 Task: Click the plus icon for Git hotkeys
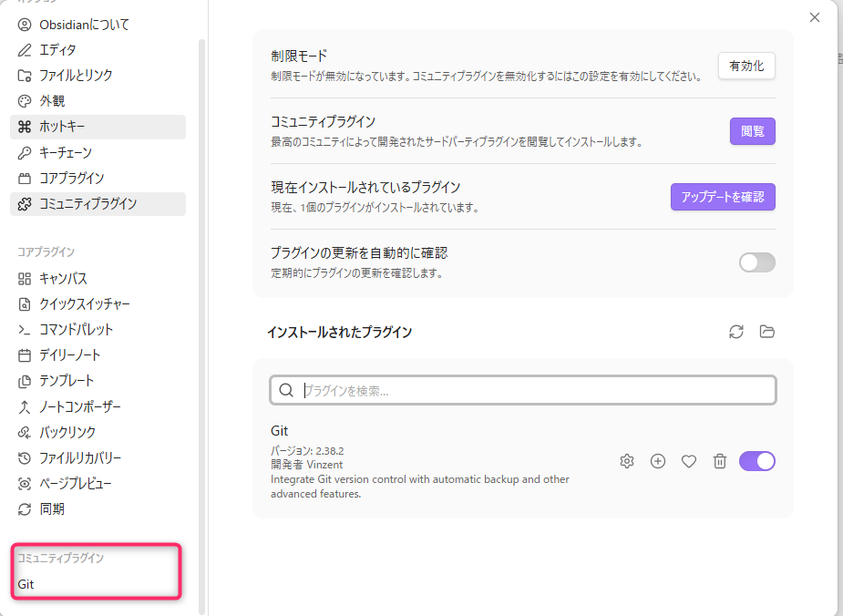click(658, 461)
